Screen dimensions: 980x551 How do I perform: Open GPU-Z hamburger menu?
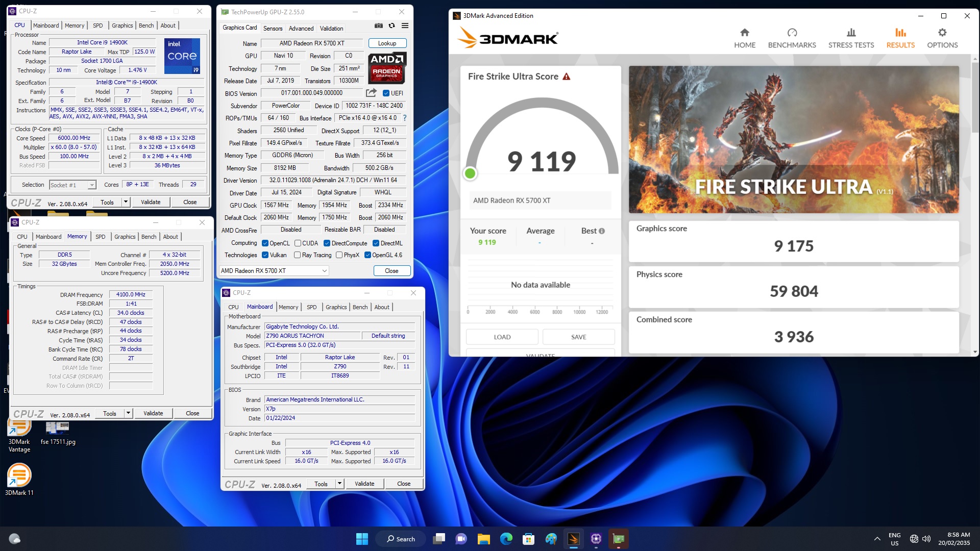pos(405,26)
